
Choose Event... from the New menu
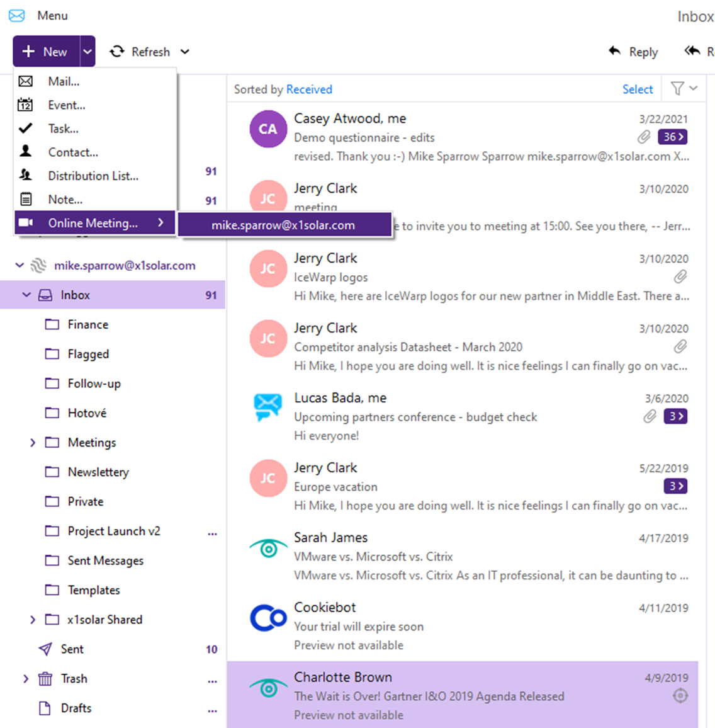(95, 105)
